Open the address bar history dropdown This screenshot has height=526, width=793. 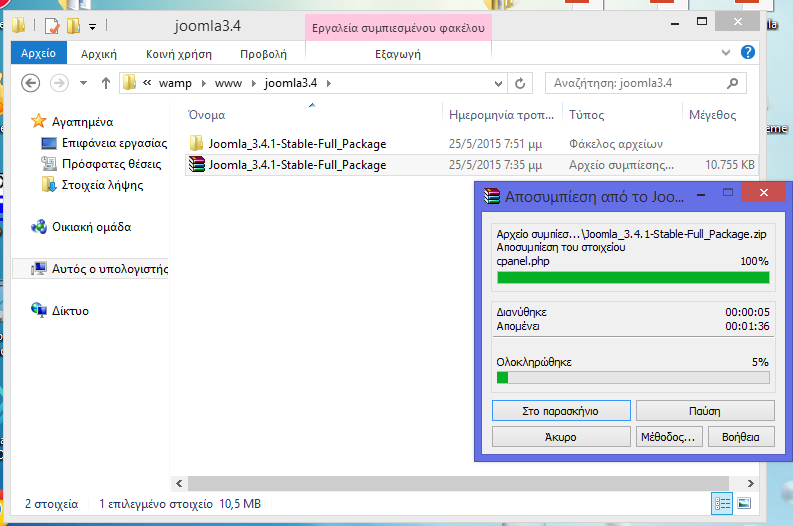click(498, 83)
